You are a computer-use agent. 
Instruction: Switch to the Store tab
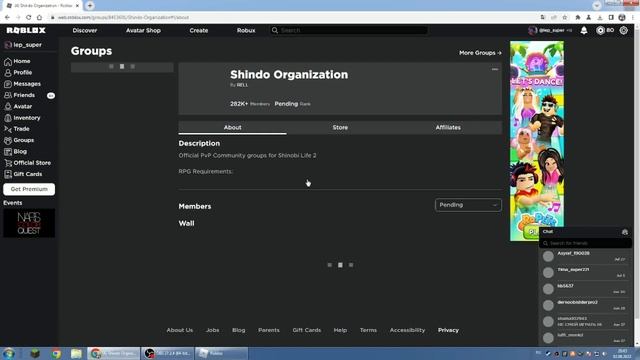[340, 128]
